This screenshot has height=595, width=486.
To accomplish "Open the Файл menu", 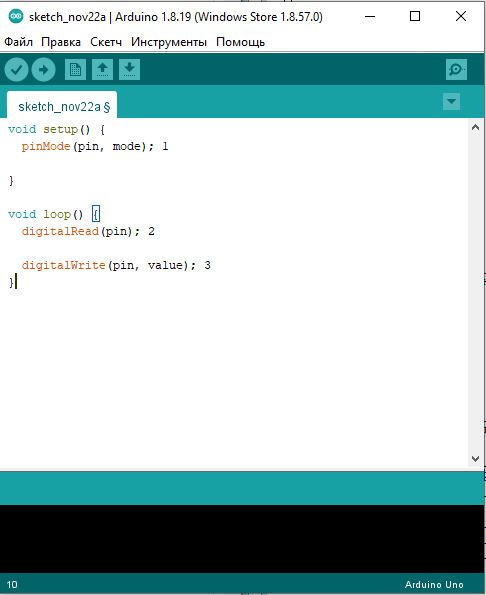I will click(x=18, y=42).
